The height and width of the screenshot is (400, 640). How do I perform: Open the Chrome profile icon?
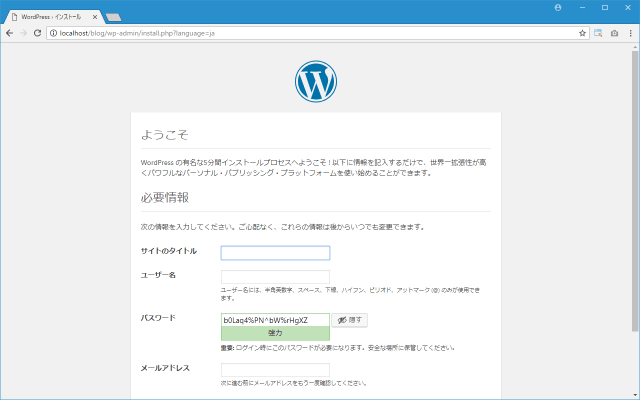point(558,7)
